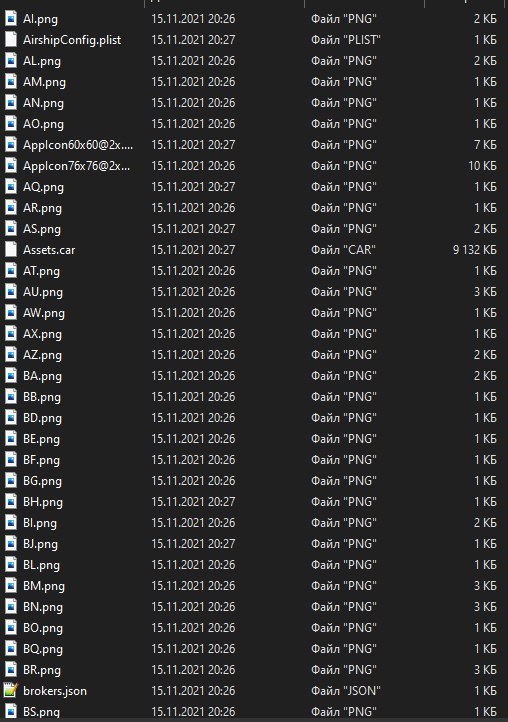The height and width of the screenshot is (722, 508).
Task: Select the file name BN.png
Action: tap(43, 607)
